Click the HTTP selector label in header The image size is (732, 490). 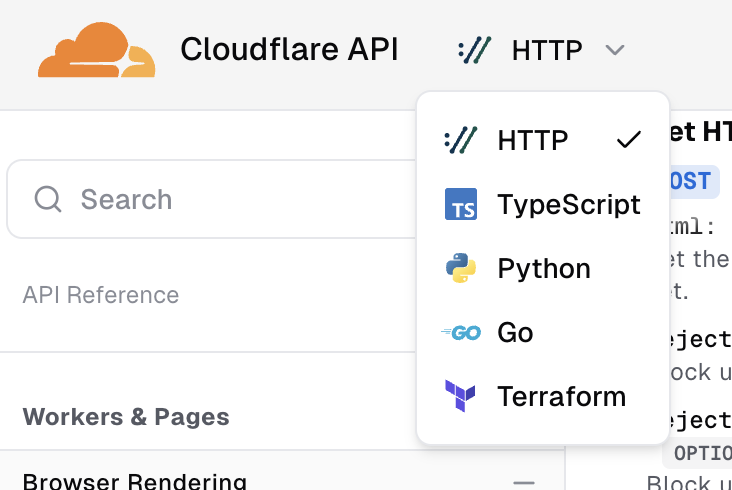tap(547, 50)
